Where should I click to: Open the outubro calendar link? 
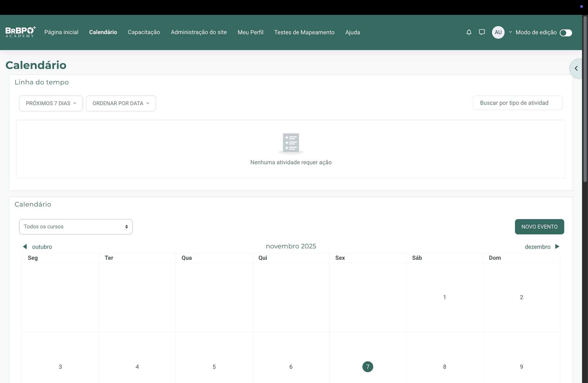tap(42, 247)
